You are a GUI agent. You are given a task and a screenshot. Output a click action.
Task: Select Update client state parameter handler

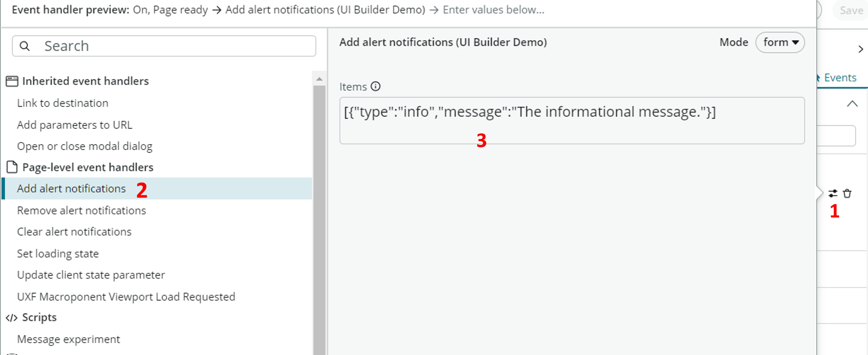click(91, 275)
